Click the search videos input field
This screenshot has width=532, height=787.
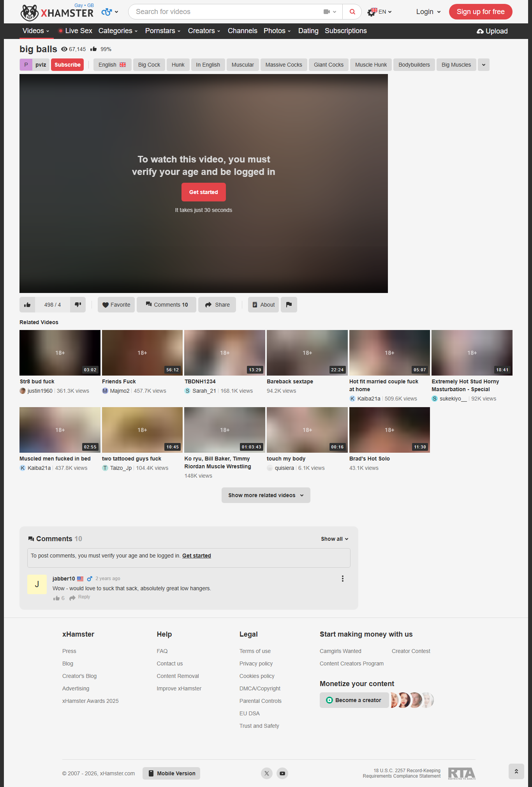tap(228, 12)
